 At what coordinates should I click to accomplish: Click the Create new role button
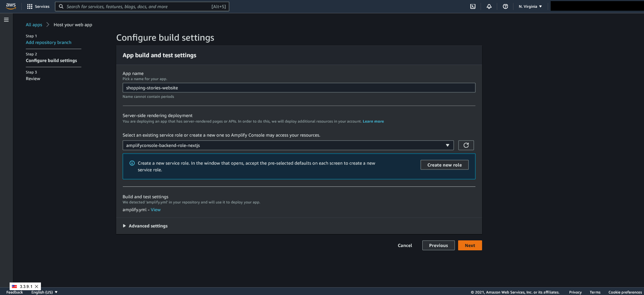click(x=444, y=165)
